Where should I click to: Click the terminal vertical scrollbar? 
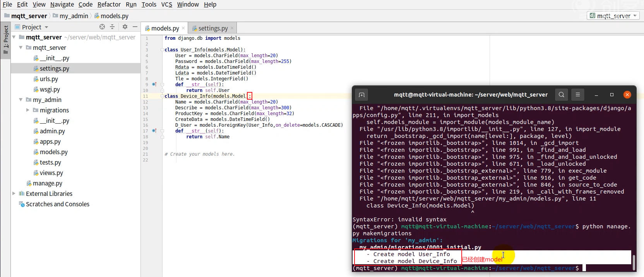coord(634,263)
